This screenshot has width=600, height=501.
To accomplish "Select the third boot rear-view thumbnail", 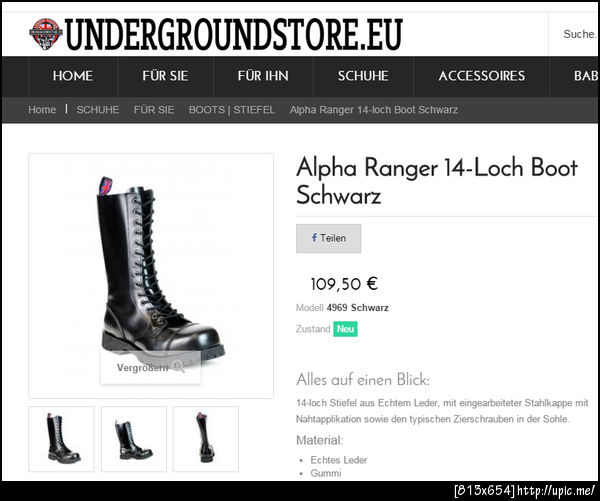I will pos(206,439).
